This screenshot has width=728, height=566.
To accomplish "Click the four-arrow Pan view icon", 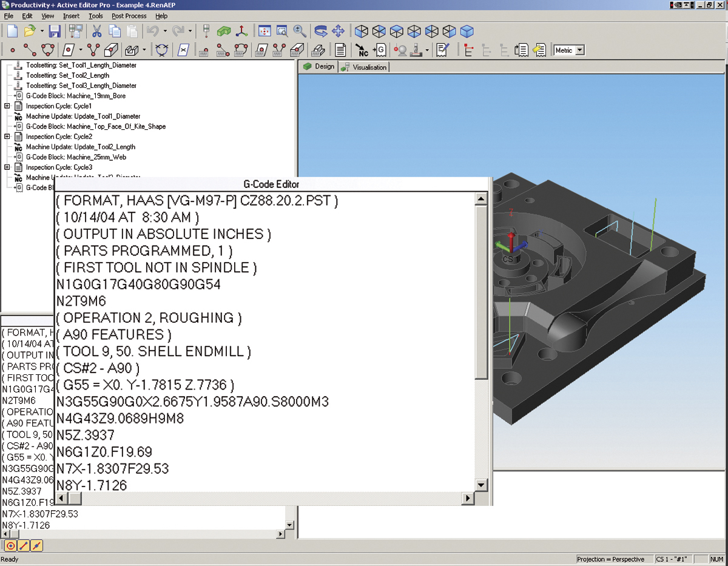I will pos(338,31).
